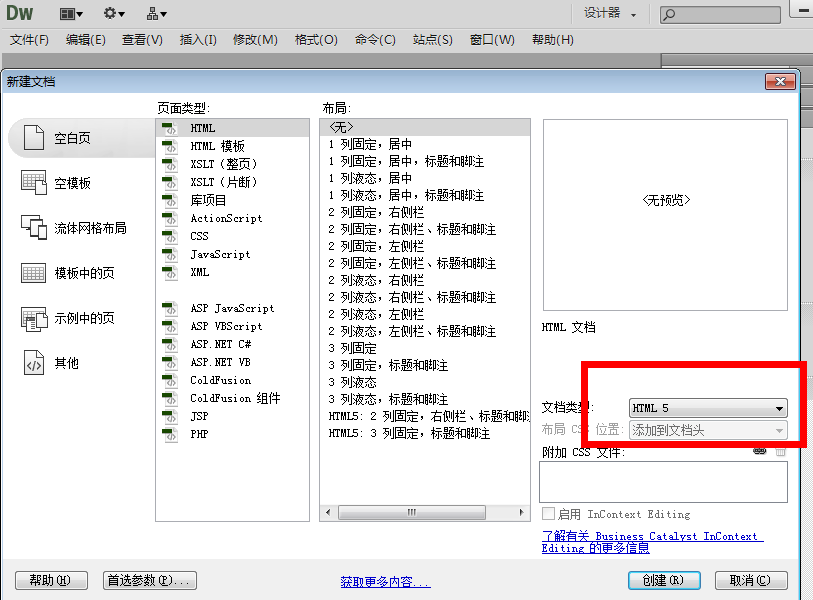This screenshot has width=813, height=600.
Task: Click the 创建(R) button
Action: (663, 580)
